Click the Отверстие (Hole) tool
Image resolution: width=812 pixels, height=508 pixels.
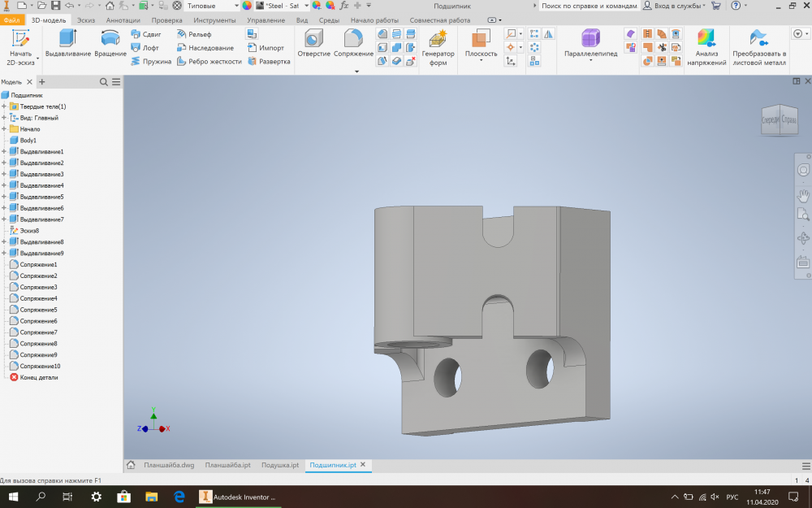(x=313, y=44)
